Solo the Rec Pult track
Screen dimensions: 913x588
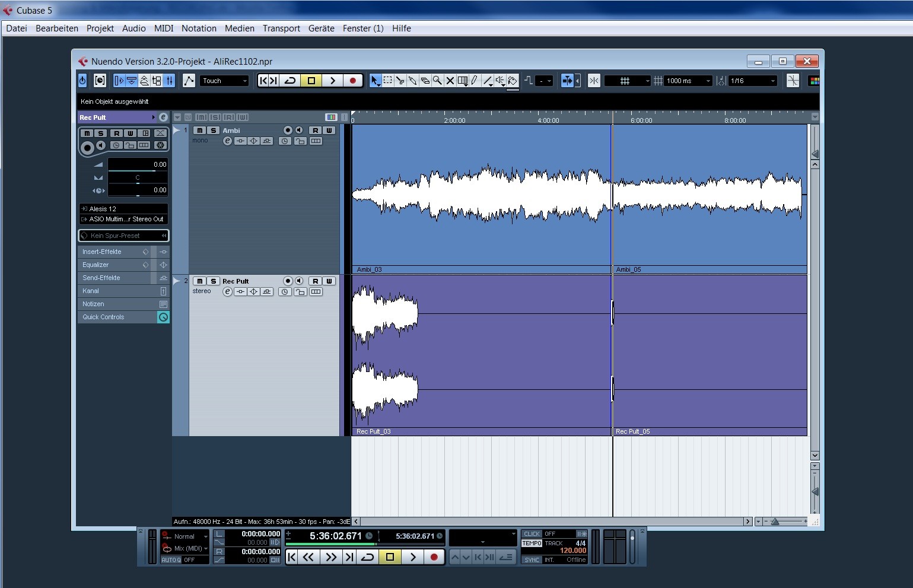(213, 281)
